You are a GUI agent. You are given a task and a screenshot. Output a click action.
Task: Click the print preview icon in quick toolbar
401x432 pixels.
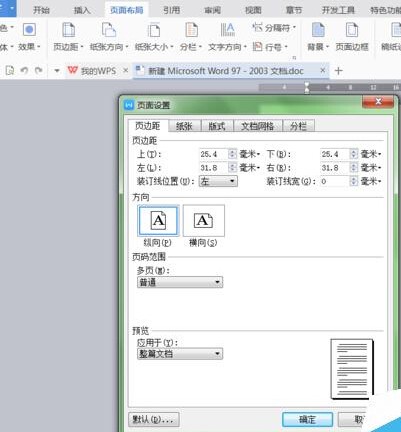10,70
